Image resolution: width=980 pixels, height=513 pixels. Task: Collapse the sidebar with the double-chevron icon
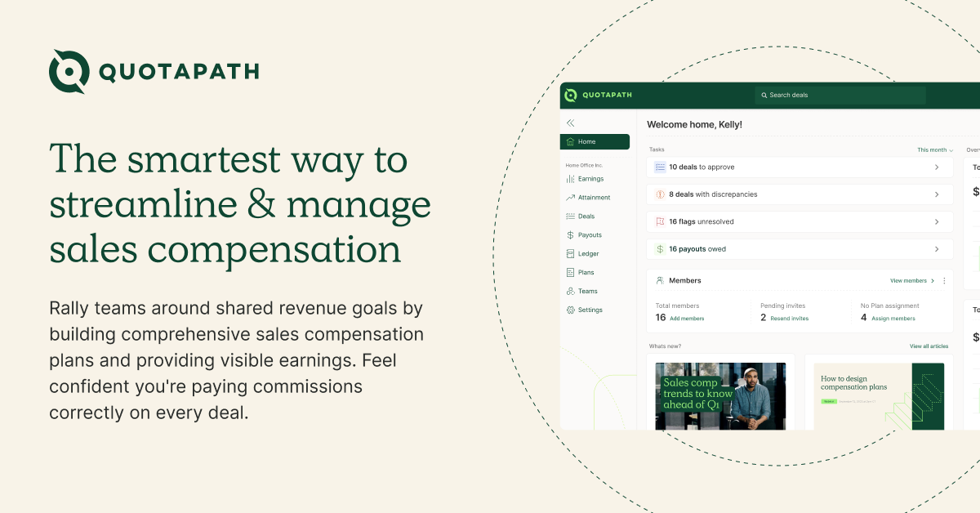tap(571, 123)
